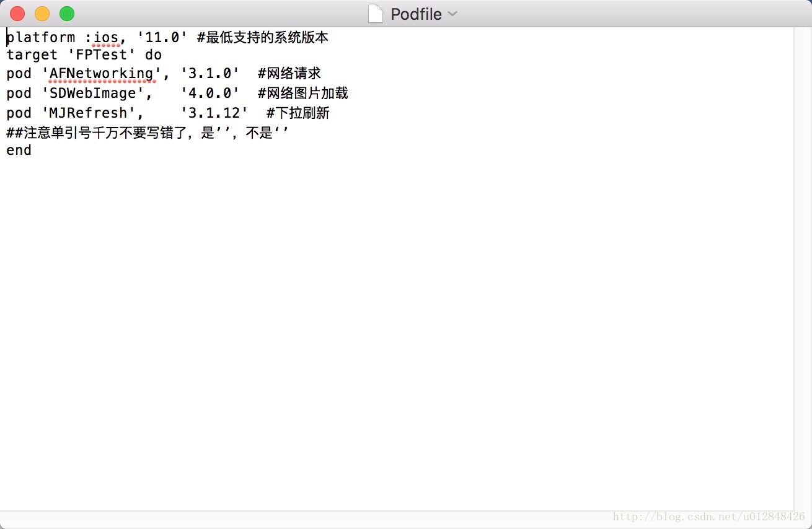This screenshot has width=812, height=529.
Task: Click the misspelled word ':ios'
Action: [102, 38]
